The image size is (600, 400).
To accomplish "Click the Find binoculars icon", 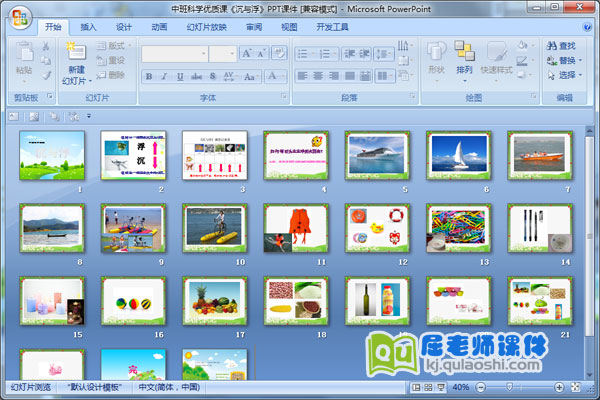I will (551, 46).
